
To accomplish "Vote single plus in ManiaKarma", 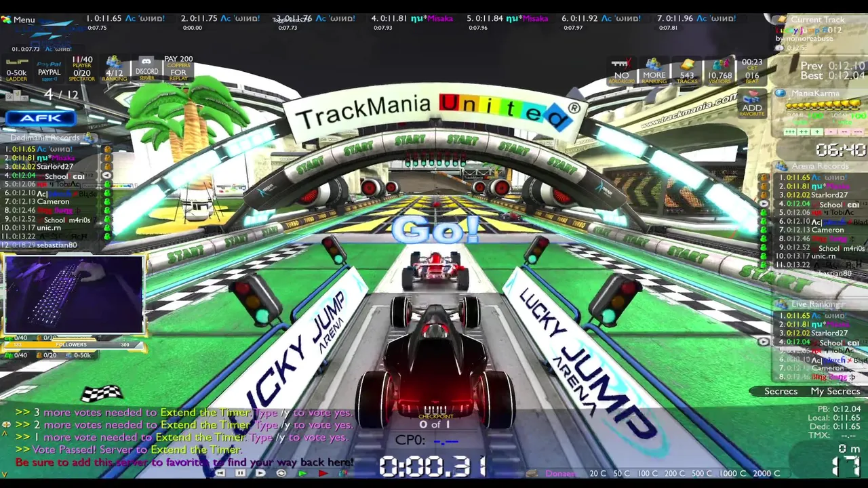I will tap(817, 132).
